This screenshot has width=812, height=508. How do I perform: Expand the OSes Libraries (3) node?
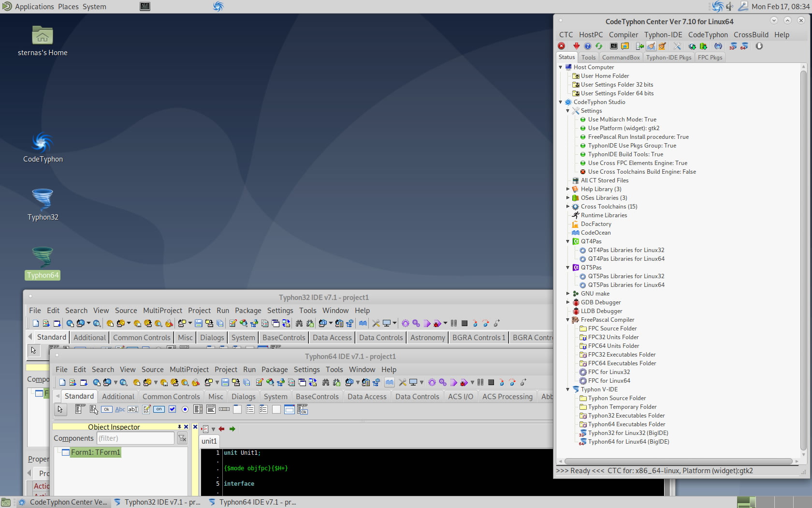click(568, 198)
